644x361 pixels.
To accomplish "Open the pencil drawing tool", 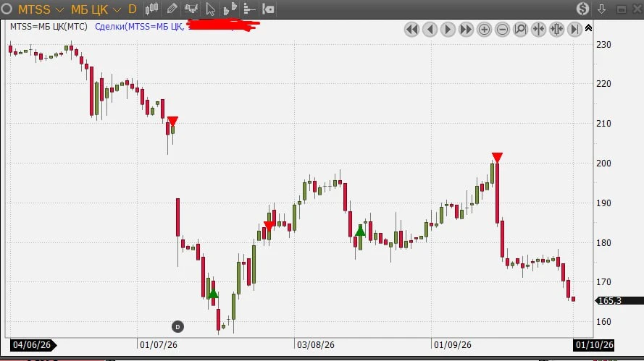I will click(172, 9).
